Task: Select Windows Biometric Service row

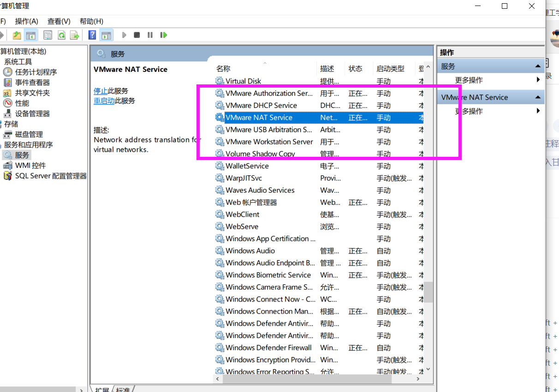Action: (x=319, y=275)
